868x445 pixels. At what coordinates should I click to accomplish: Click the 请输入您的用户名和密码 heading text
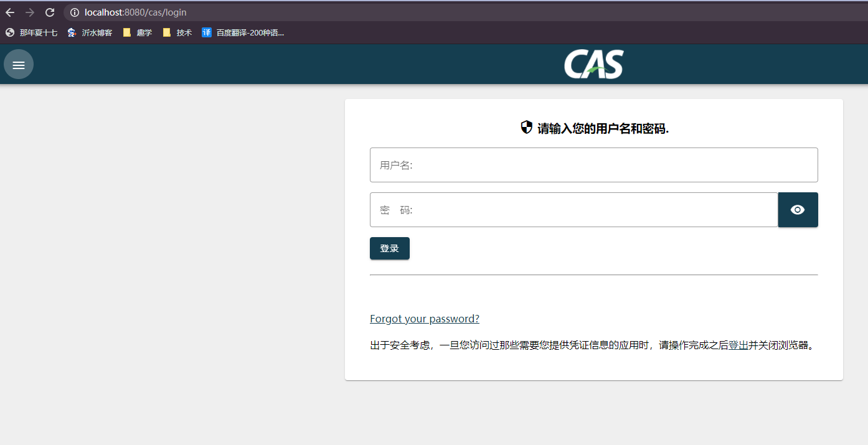pos(603,129)
